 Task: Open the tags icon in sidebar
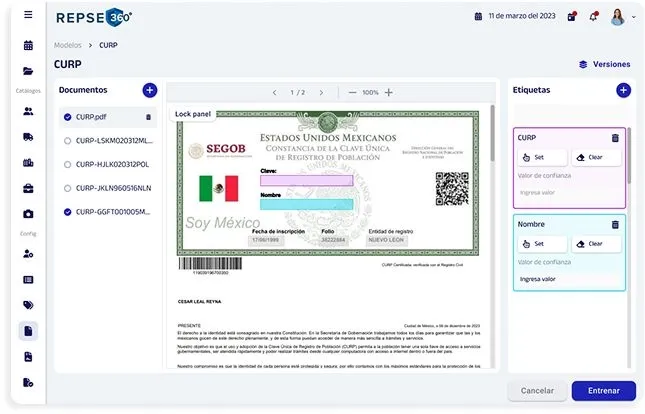pos(28,305)
